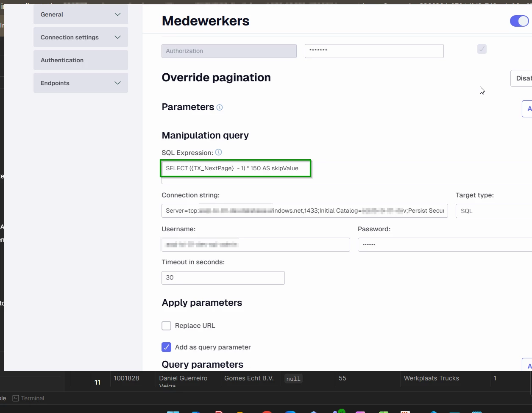Open the Override pagination dropdown
The image size is (532, 413).
click(x=521, y=78)
